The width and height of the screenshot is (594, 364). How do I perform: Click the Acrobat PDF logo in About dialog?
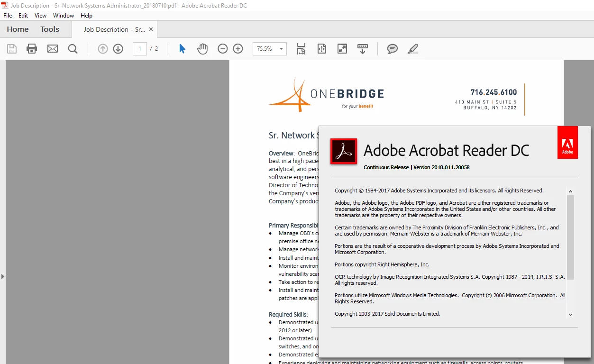point(344,151)
